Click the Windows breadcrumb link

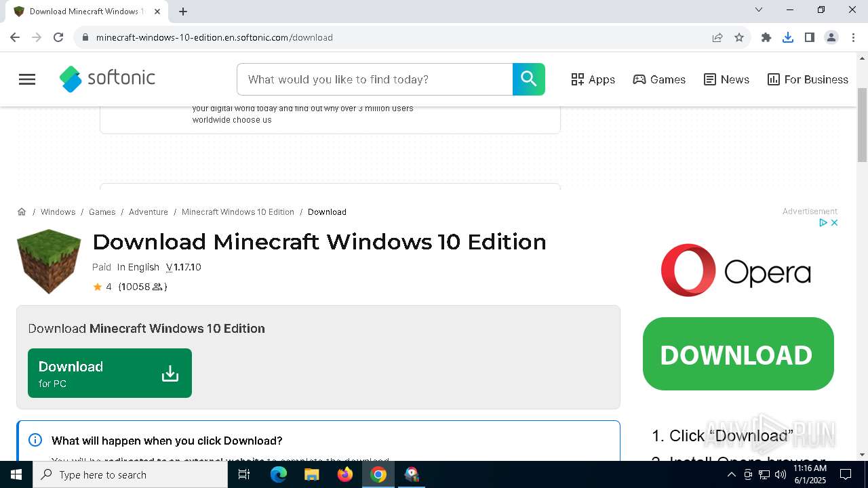click(x=58, y=212)
